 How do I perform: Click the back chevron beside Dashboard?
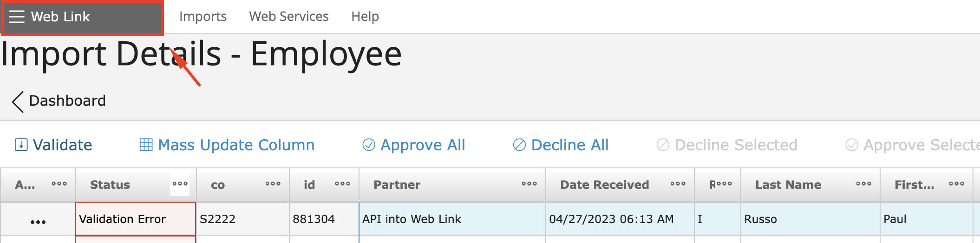coord(18,102)
